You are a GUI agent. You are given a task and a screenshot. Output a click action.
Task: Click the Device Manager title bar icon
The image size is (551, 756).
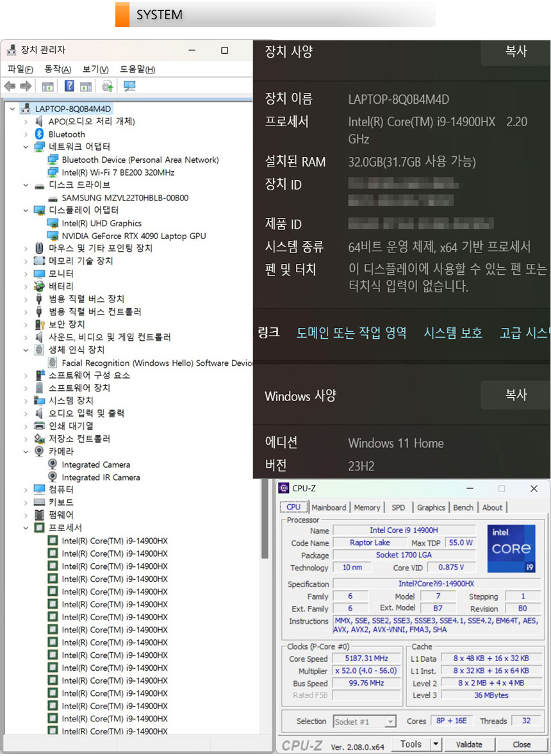12,50
